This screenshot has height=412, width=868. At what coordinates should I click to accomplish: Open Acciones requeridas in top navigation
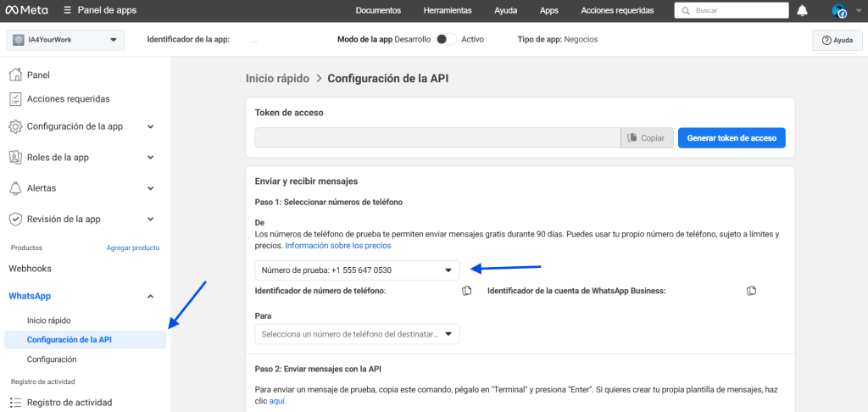(617, 10)
